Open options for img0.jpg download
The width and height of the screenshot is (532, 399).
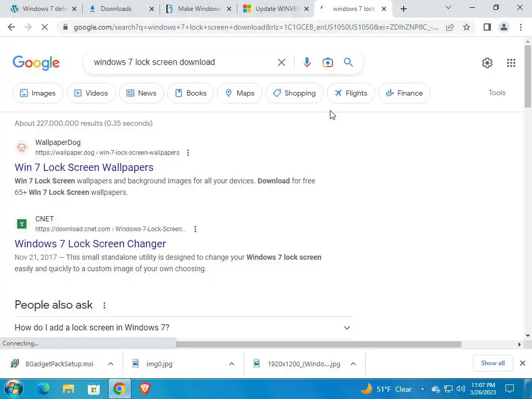coord(232,364)
